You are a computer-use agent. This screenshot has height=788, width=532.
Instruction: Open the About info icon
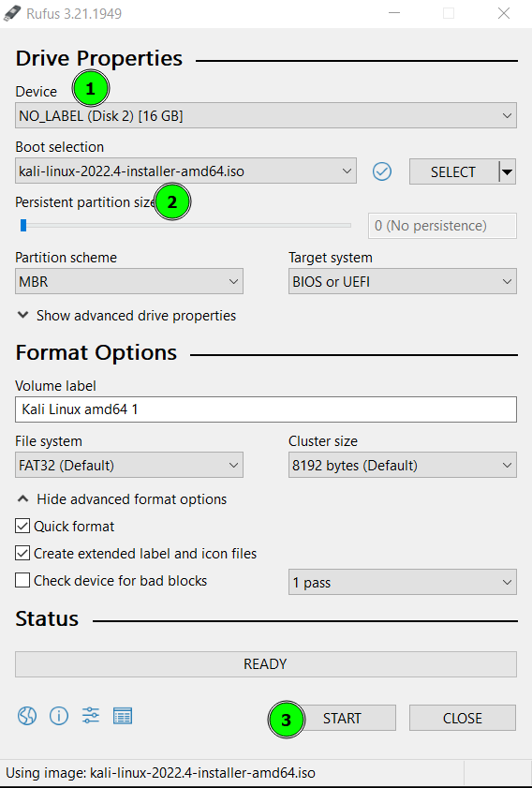[59, 716]
